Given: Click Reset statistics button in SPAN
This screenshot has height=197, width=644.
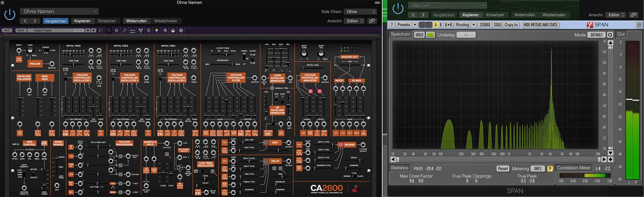Looking at the screenshot, I should [503, 169].
